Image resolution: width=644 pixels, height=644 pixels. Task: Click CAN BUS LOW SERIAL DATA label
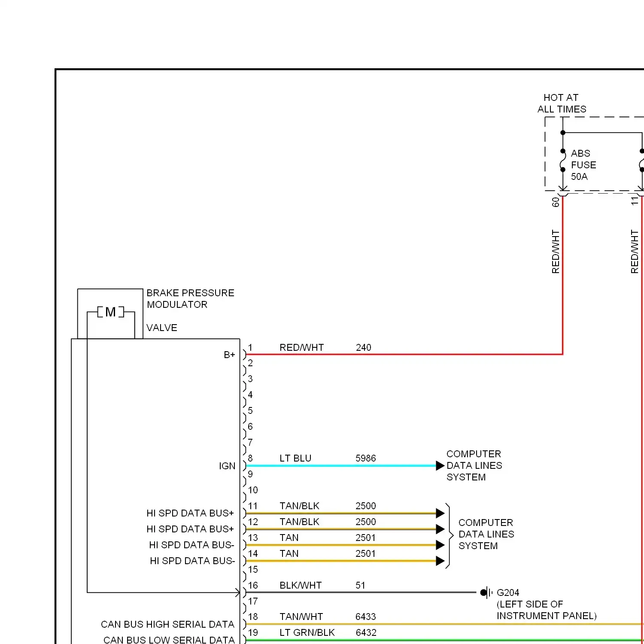coord(169,640)
